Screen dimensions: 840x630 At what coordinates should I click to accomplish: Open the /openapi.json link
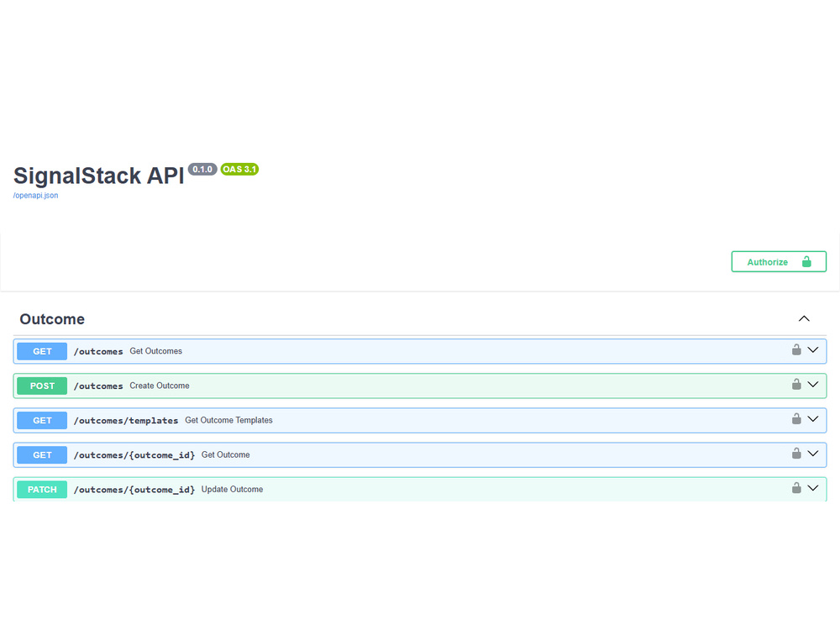pos(36,196)
